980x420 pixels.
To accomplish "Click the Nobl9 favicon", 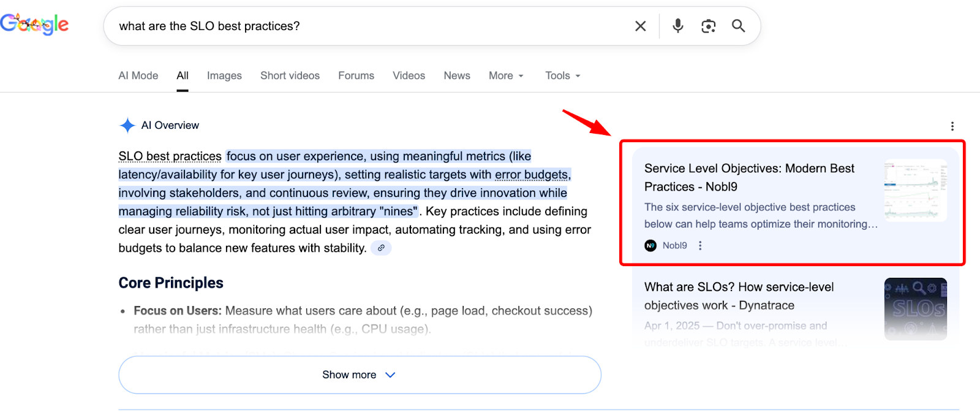I will coord(650,245).
